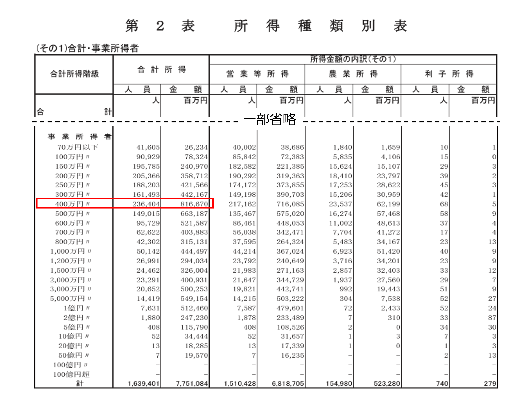The height and width of the screenshot is (399, 532).
Task: Click the value 174,172
Action: (242, 185)
